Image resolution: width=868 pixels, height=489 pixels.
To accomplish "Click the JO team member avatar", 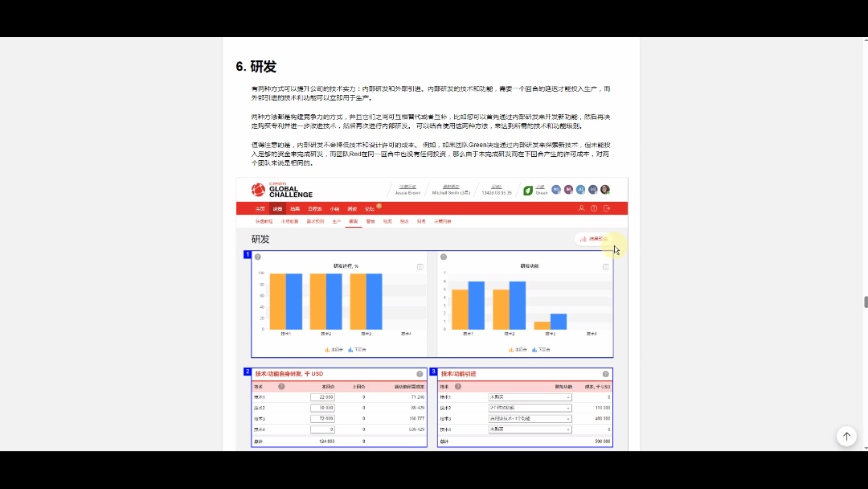I will click(x=581, y=189).
